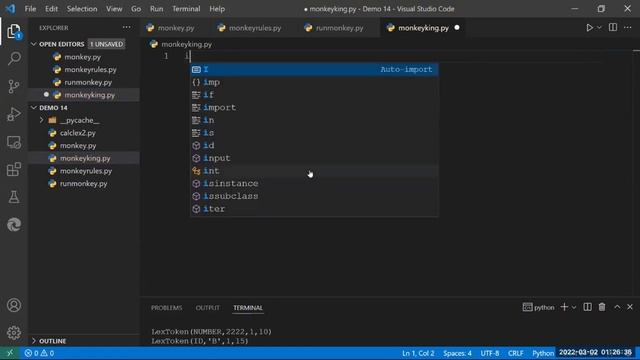Screen dimensions: 640x360
Task: Expand the Outline section
Action: click(x=34, y=341)
